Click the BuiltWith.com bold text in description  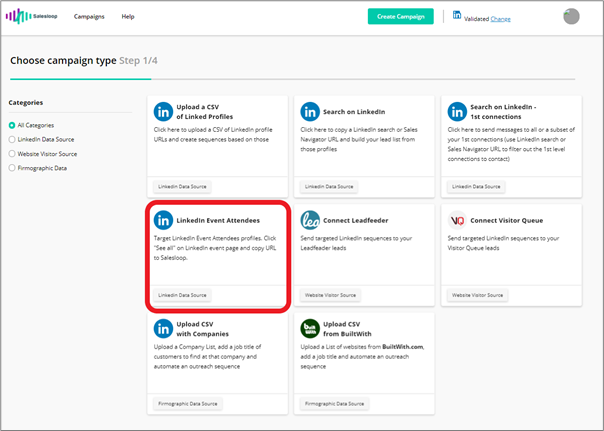coord(403,347)
